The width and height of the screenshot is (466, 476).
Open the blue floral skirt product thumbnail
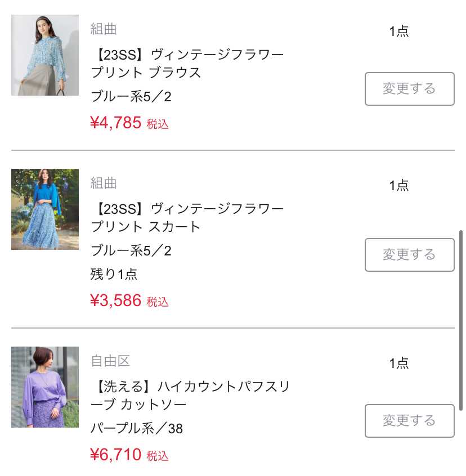tap(45, 209)
